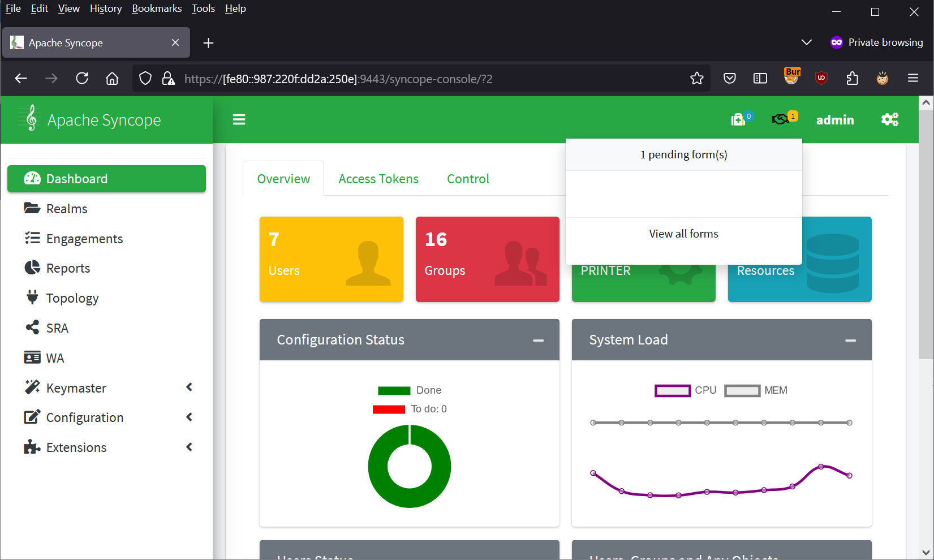
Task: Open Firefox application menu
Action: tap(913, 78)
